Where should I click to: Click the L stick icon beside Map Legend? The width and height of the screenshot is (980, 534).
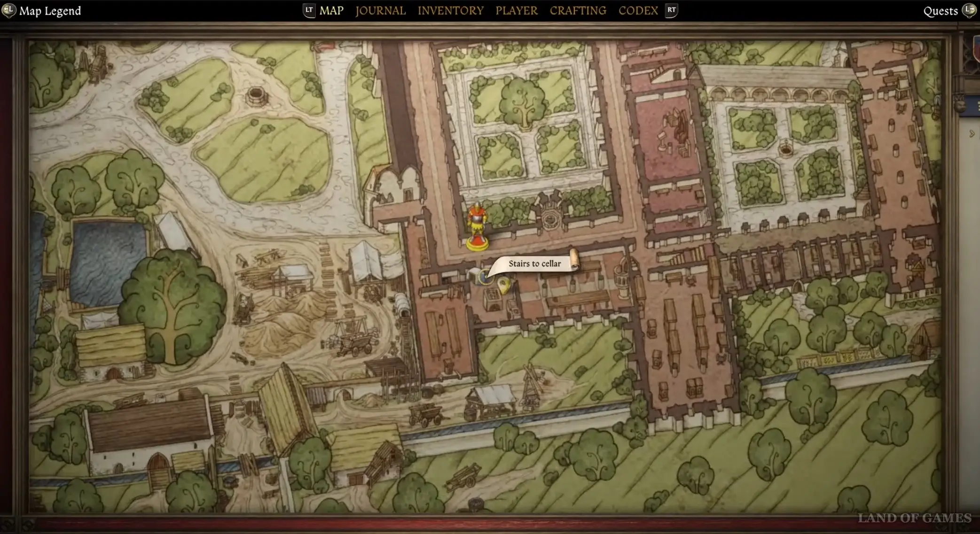click(8, 10)
